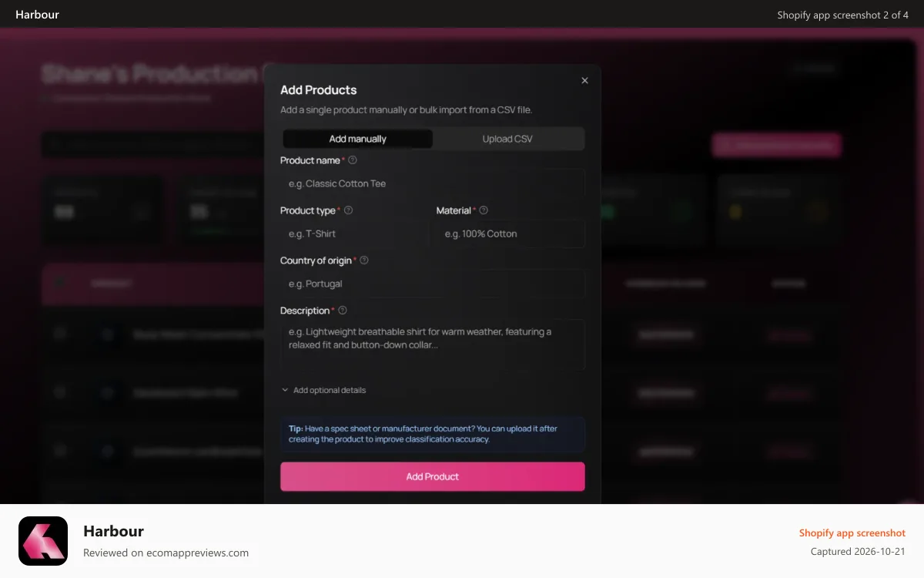Focus the Product name input field
The width and height of the screenshot is (924, 578).
coord(432,183)
